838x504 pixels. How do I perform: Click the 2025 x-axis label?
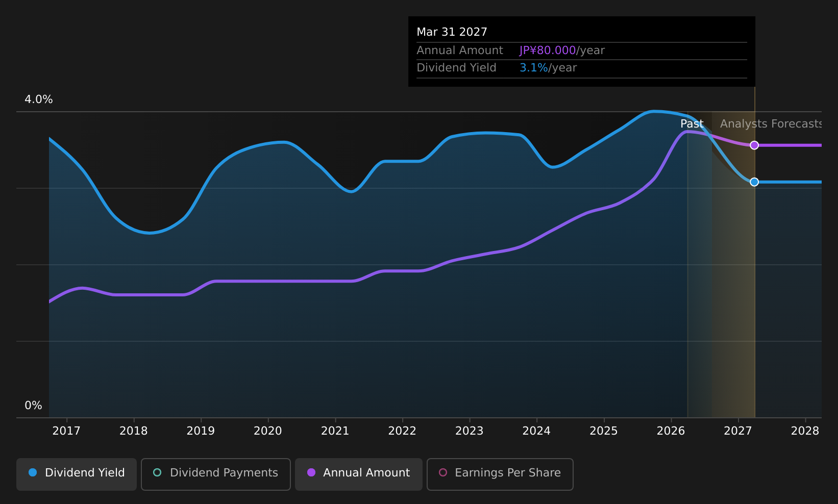click(x=604, y=431)
